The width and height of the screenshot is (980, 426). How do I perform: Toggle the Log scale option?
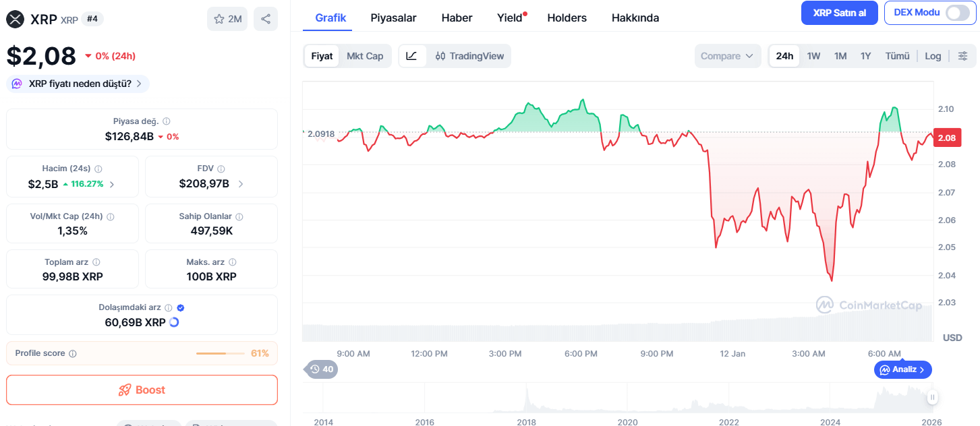tap(933, 56)
